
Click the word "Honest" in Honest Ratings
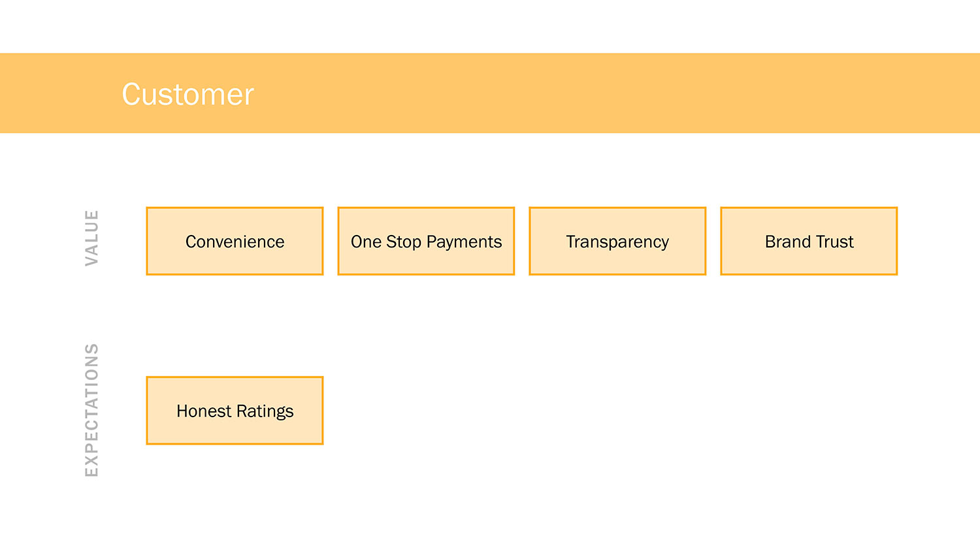pyautogui.click(x=204, y=411)
